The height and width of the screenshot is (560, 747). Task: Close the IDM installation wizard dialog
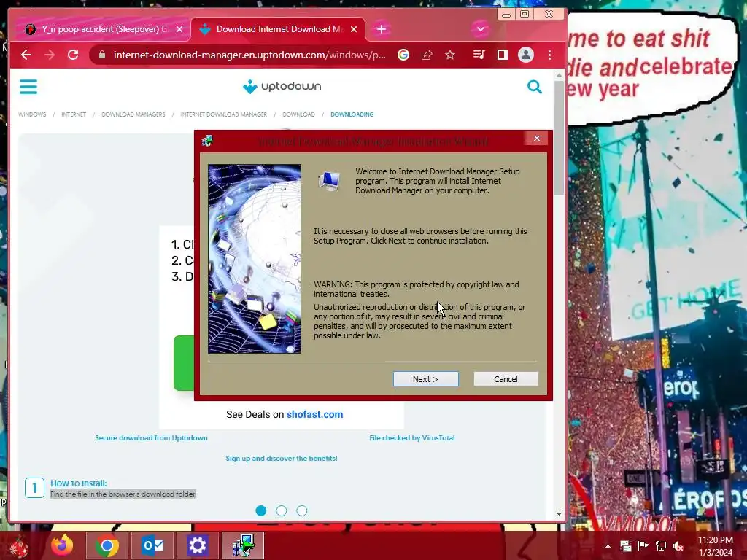pos(537,138)
